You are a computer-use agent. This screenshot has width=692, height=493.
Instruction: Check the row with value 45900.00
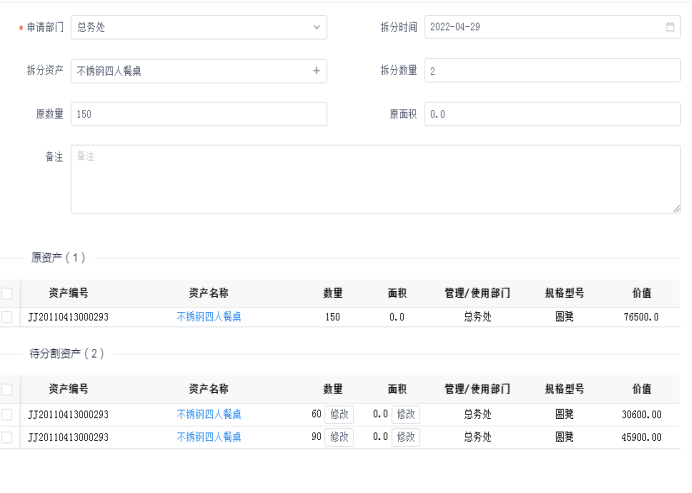pyautogui.click(x=7, y=437)
